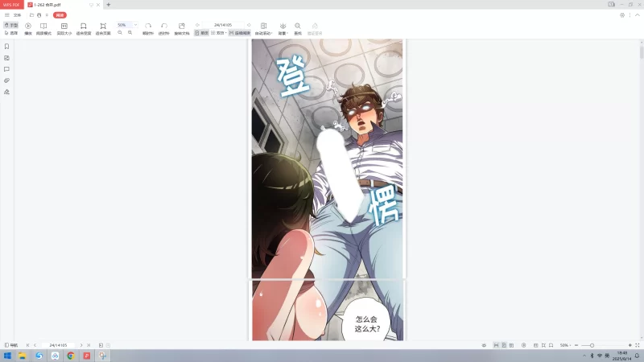
Task: Open status bar 50% zoom dropdown
Action: 565,345
